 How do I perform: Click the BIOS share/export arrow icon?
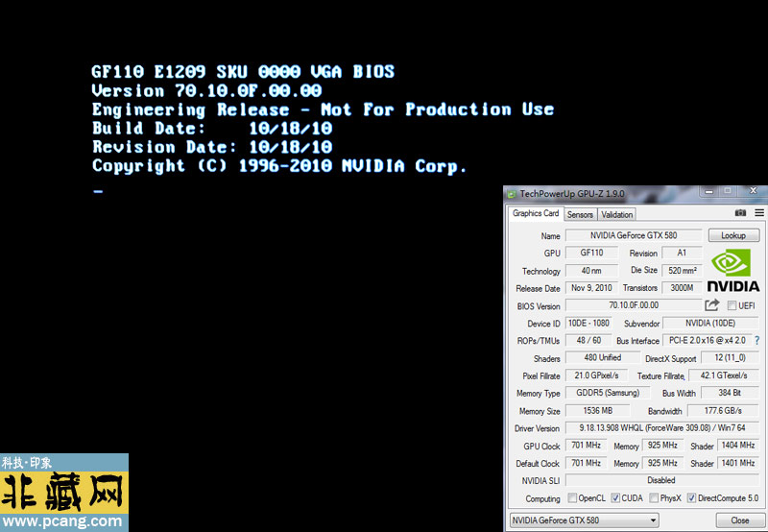pos(711,305)
